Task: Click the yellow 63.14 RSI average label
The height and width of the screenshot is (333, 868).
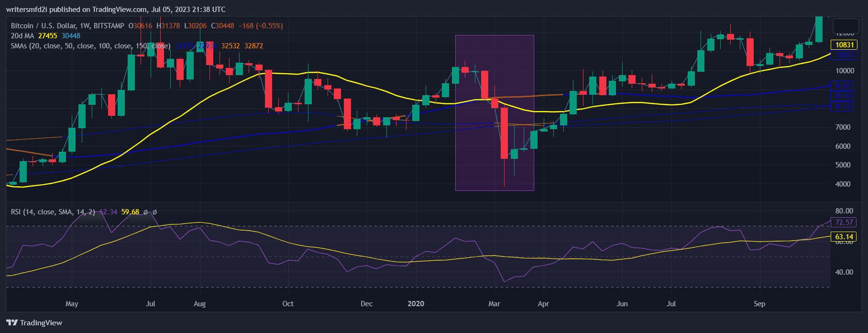Action: (x=845, y=236)
